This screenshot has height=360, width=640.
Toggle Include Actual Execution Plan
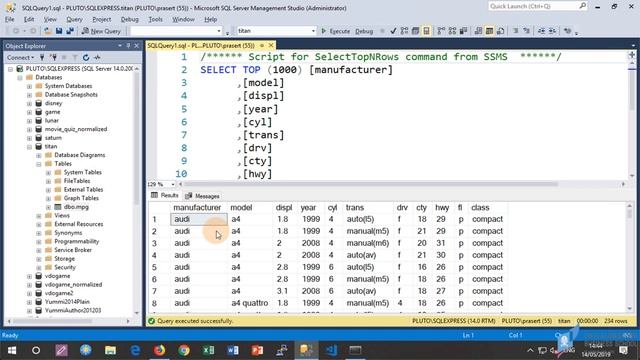click(441, 31)
